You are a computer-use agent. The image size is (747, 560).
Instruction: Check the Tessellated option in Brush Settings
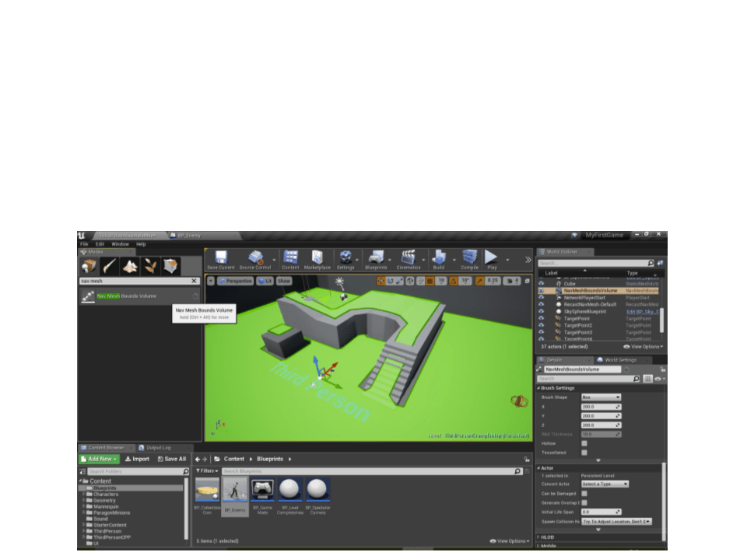coord(584,453)
